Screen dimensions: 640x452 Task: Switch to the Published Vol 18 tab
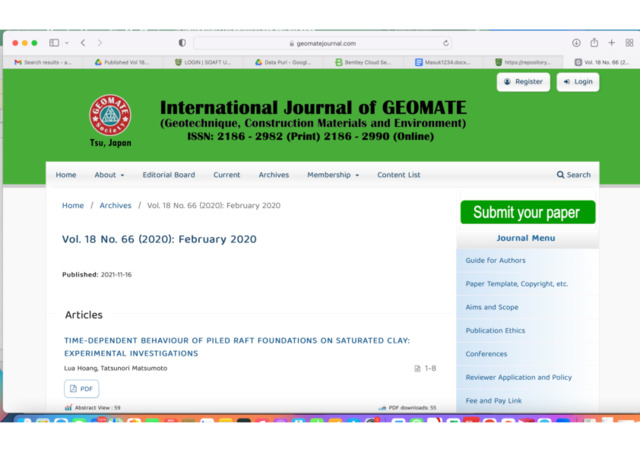click(122, 62)
